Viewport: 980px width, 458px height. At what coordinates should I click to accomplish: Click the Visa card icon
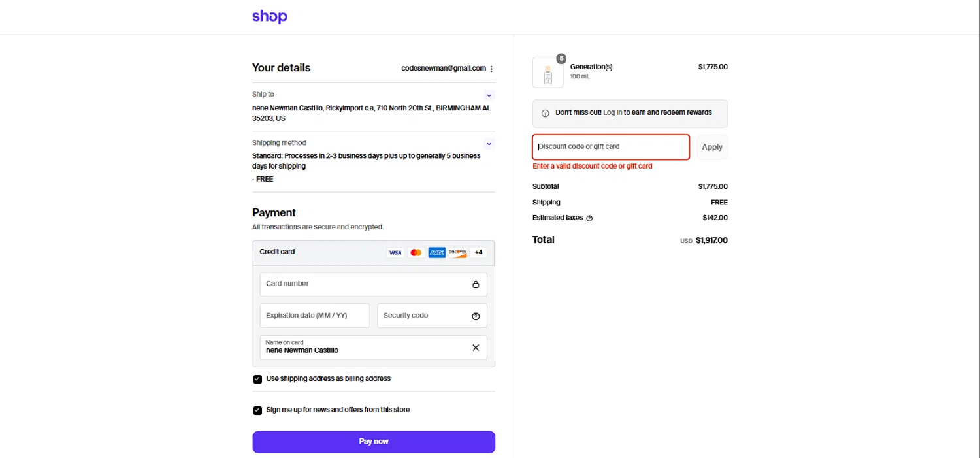pos(395,252)
